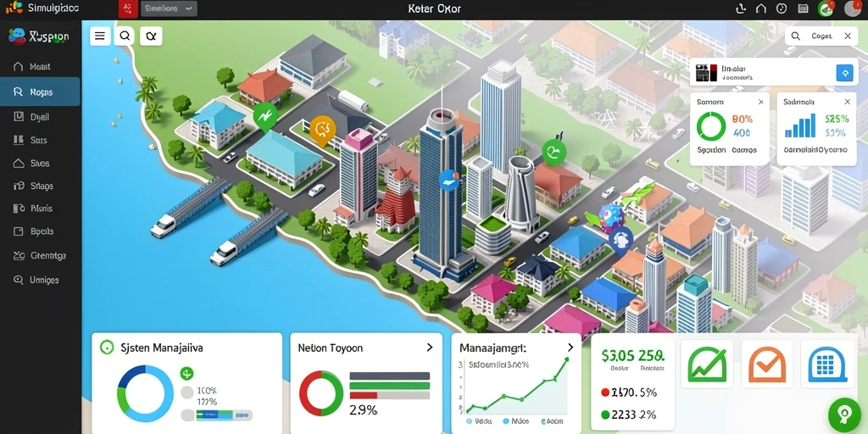The image size is (868, 434).
Task: Open the Sites item in the sidebar
Action: (x=40, y=164)
